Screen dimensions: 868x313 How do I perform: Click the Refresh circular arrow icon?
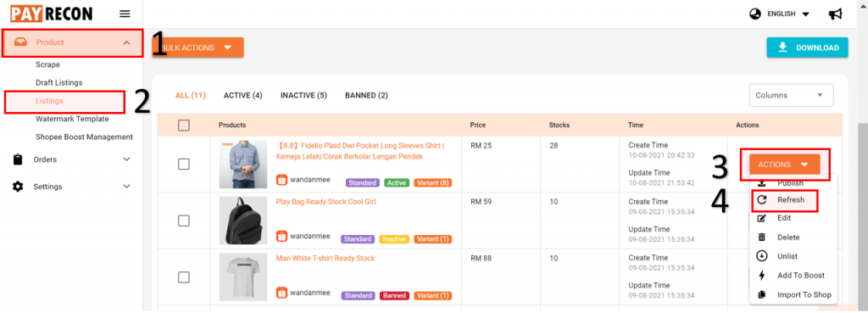click(x=762, y=200)
